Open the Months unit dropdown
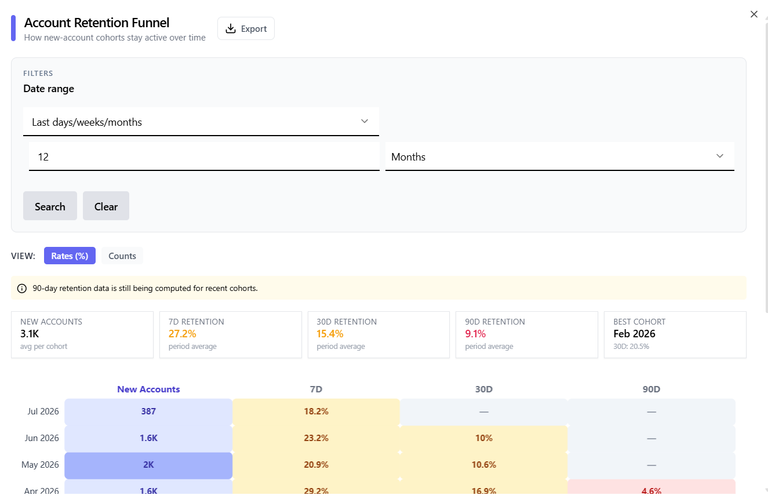Viewport: 768px width, 499px height. 560,157
